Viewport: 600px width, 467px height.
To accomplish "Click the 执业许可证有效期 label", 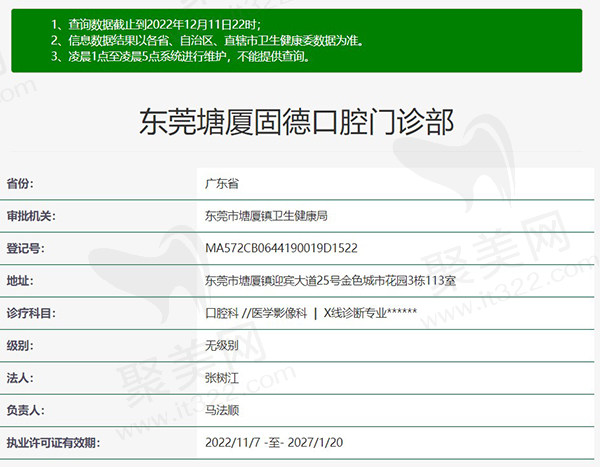I will click(53, 443).
